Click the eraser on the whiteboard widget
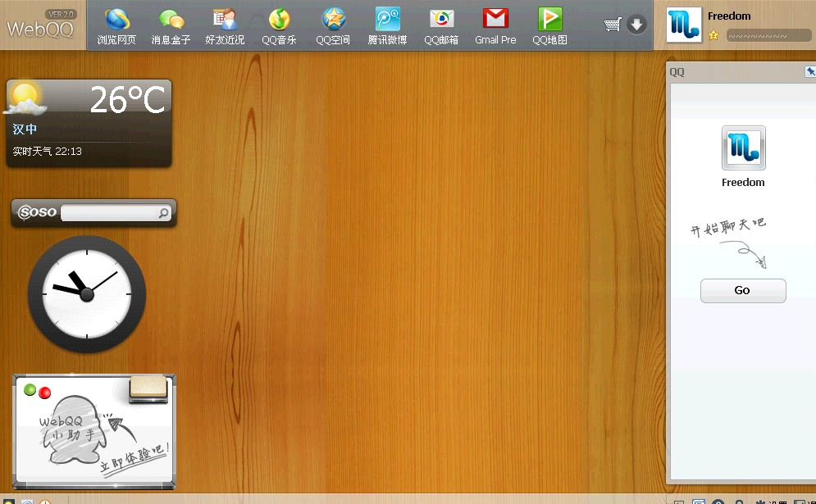Image resolution: width=816 pixels, height=504 pixels. pyautogui.click(x=148, y=389)
